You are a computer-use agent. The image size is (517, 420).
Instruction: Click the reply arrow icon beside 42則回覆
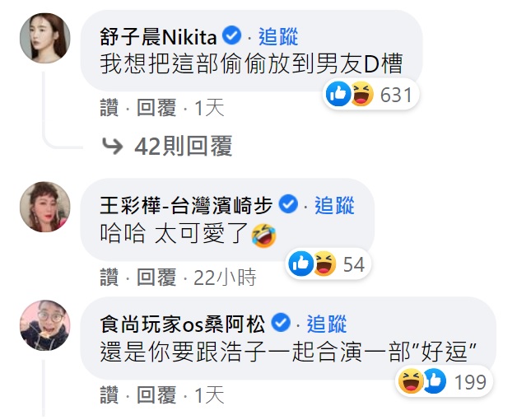tap(112, 146)
